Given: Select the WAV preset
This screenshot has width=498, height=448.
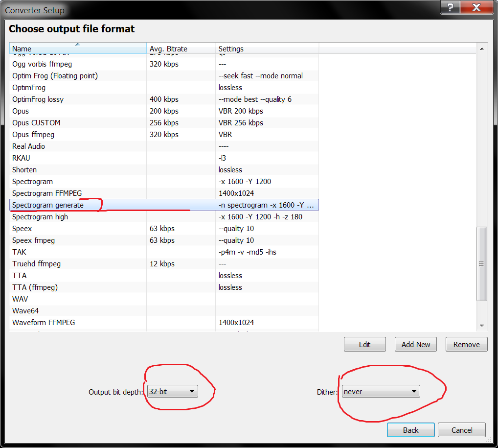Looking at the screenshot, I should pyautogui.click(x=164, y=299).
